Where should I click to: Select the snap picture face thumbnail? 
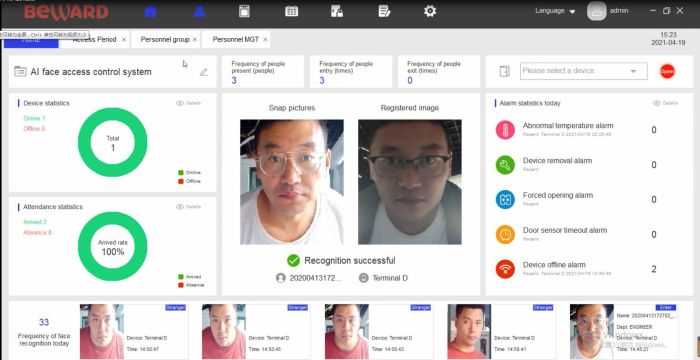pyautogui.click(x=292, y=182)
